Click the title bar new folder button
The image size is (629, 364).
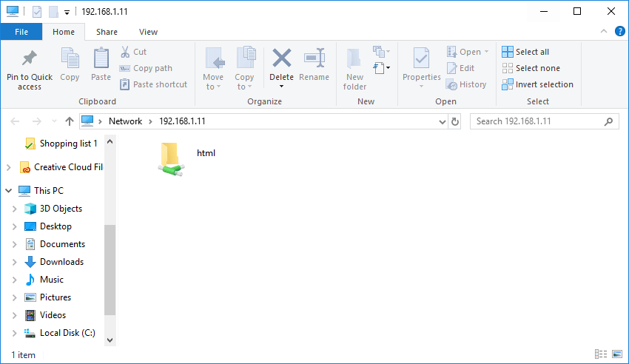[53, 12]
